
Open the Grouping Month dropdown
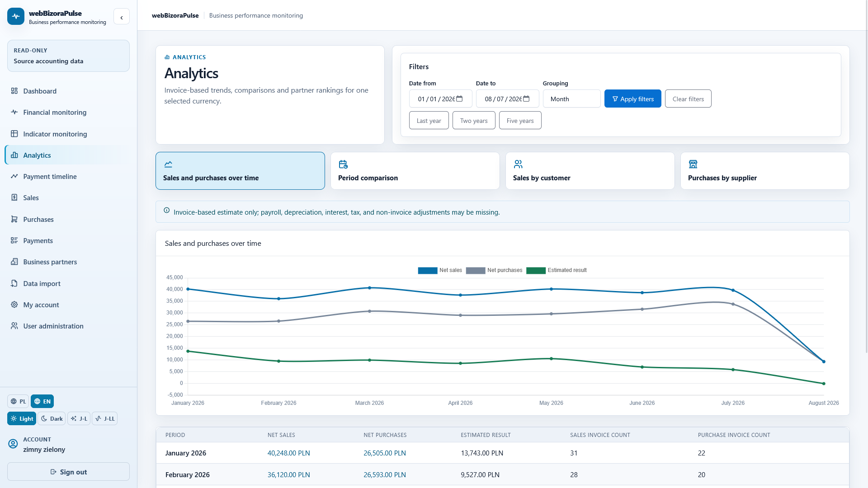pyautogui.click(x=572, y=99)
